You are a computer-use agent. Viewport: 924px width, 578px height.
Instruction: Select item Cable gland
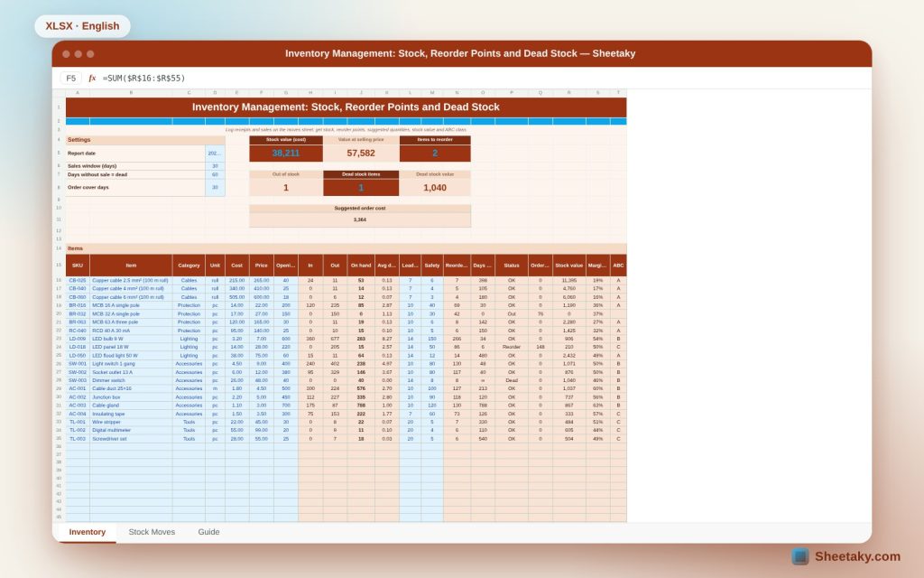click(131, 406)
